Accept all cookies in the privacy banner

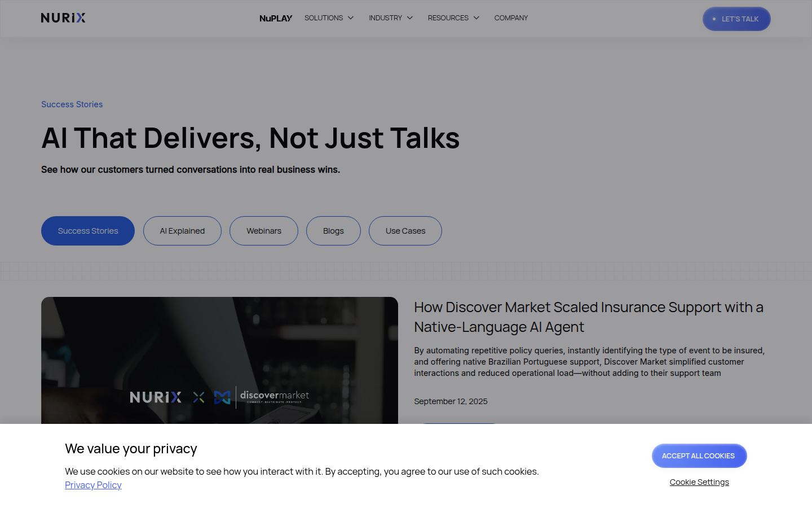pos(699,456)
